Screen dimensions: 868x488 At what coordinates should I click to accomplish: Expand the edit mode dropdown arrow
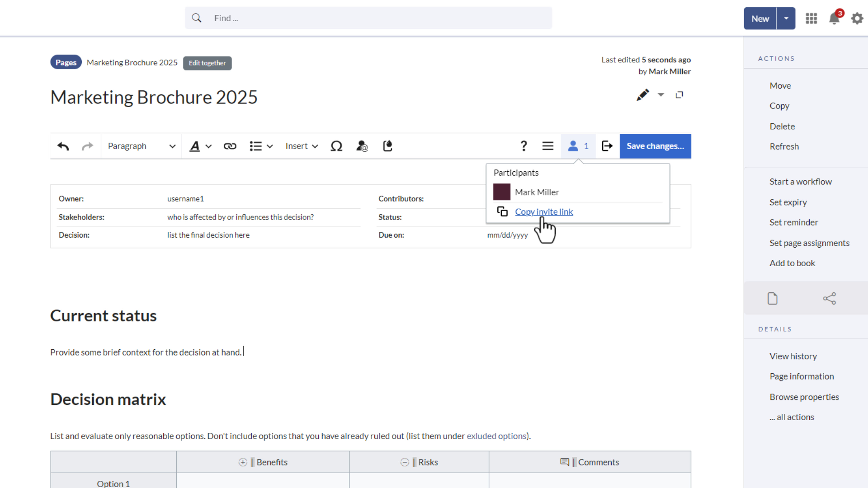661,95
